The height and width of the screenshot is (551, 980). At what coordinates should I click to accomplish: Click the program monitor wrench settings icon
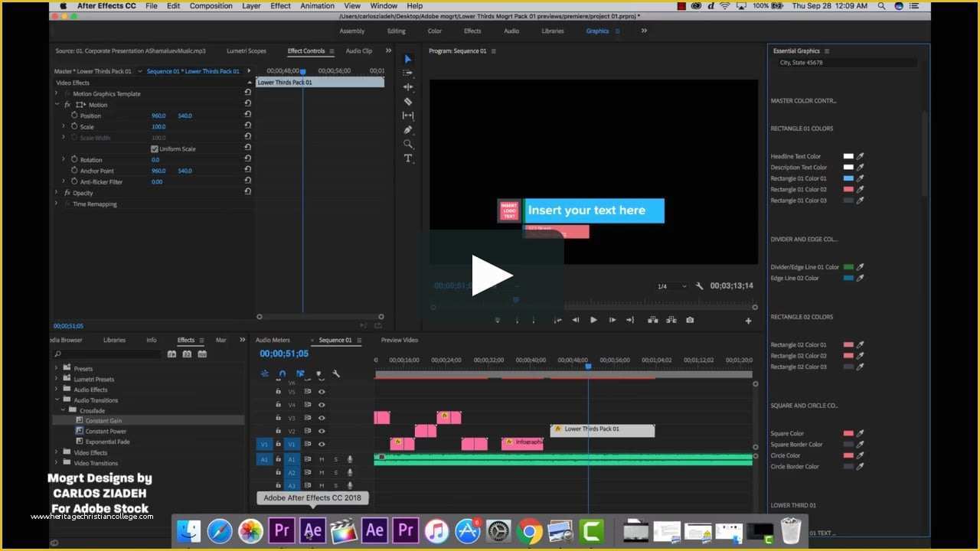[x=699, y=286]
